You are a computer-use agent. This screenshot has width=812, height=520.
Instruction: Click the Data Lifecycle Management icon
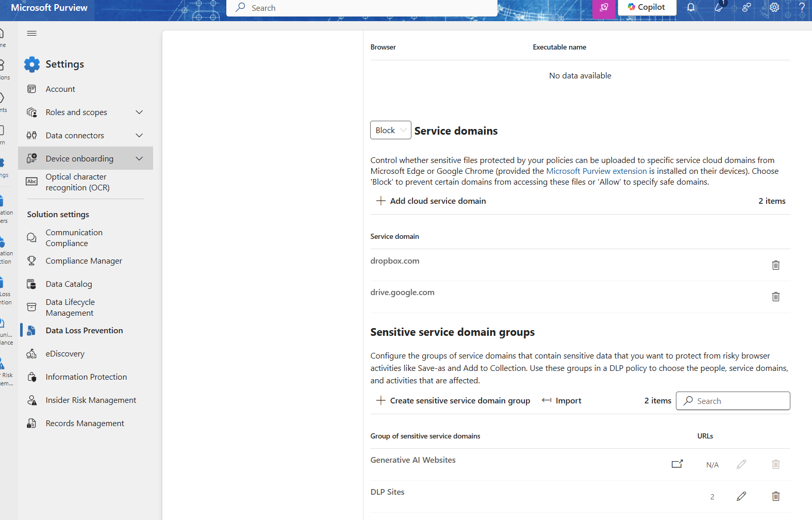click(31, 307)
